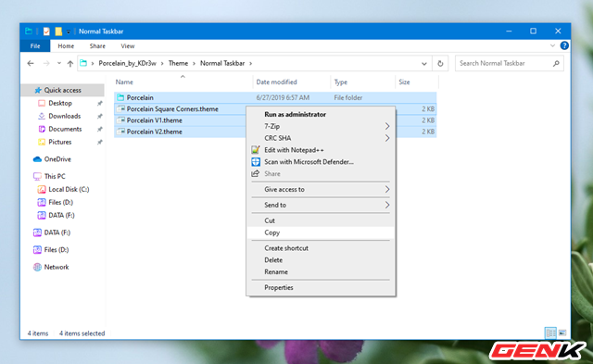The height and width of the screenshot is (364, 593).
Task: Expand the ribbon with the chevron
Action: tap(552, 45)
